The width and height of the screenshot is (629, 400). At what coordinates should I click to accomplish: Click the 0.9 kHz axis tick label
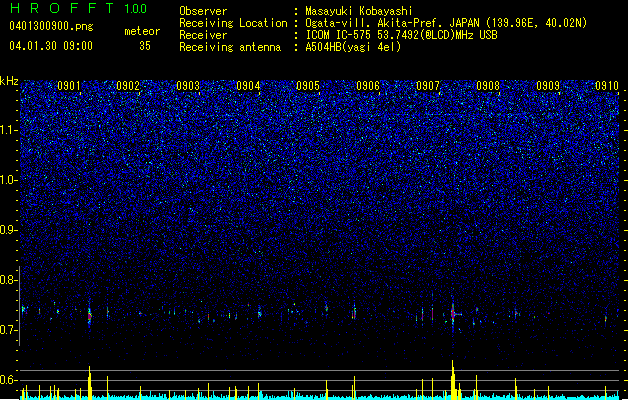(x=8, y=230)
